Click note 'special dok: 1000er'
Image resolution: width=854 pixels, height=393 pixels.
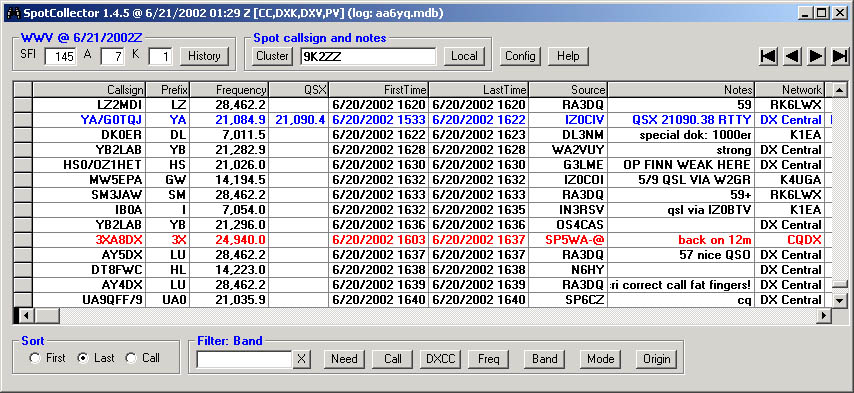[695, 134]
